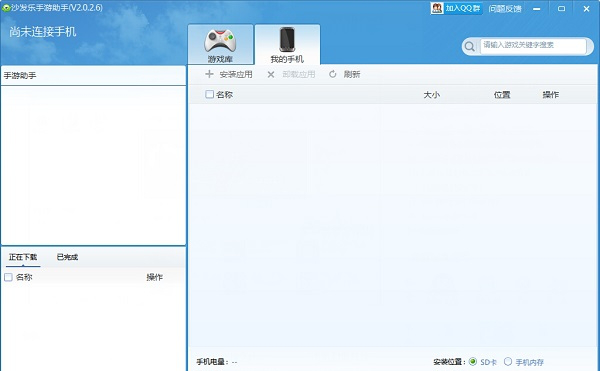Click the 卸载应用 uninstall app button
Image resolution: width=600 pixels, height=385 pixels.
click(x=291, y=74)
